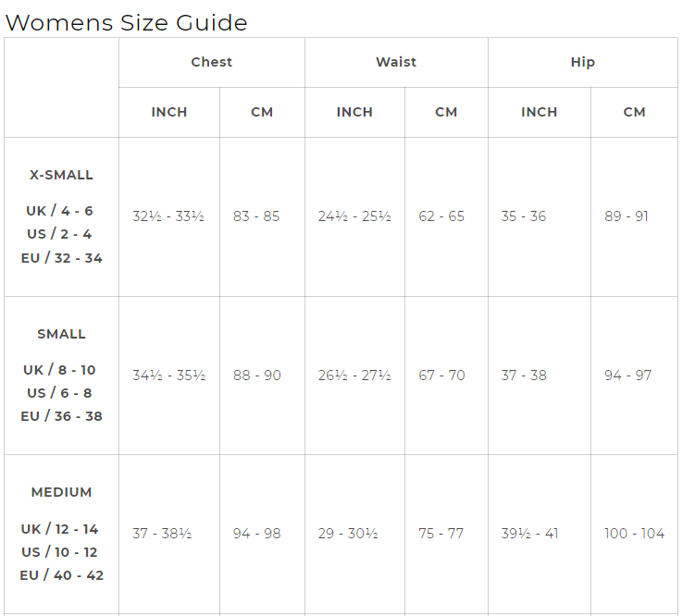Click the Small hip value 37 - 38

(x=524, y=376)
